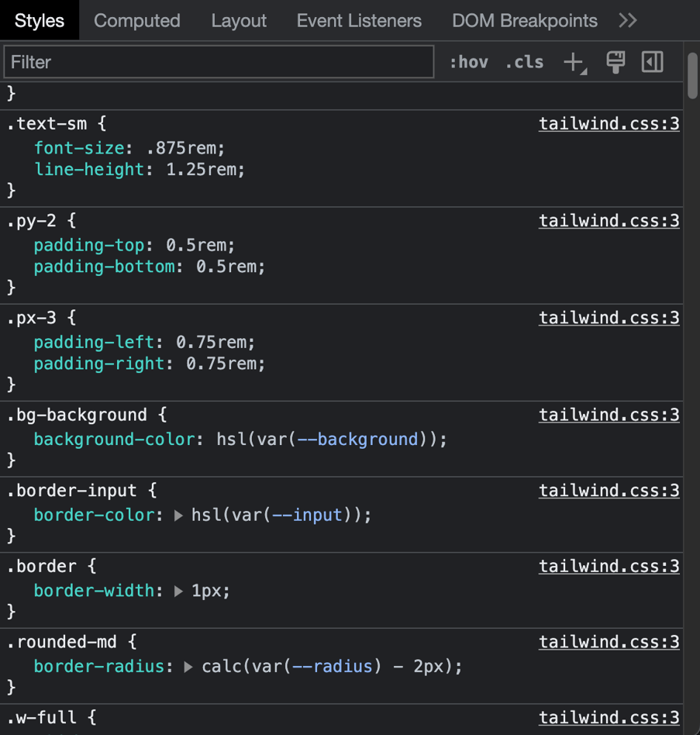Open the Layout tab
Screen dimensions: 700x735
click(x=238, y=20)
